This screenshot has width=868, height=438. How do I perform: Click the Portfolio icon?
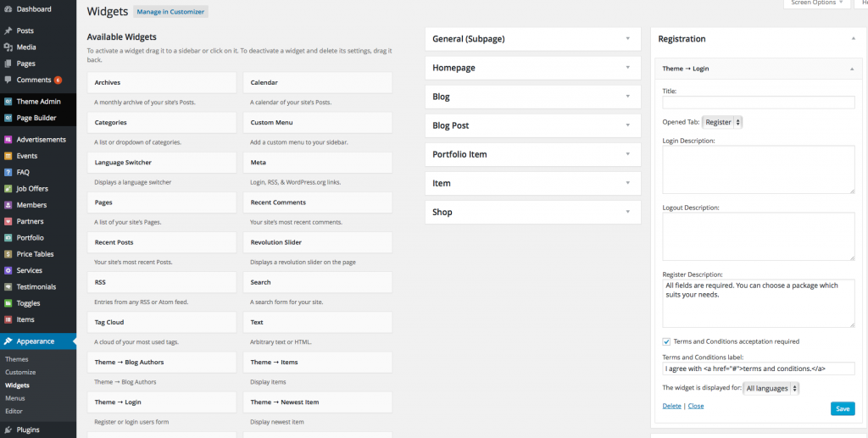pos(8,238)
